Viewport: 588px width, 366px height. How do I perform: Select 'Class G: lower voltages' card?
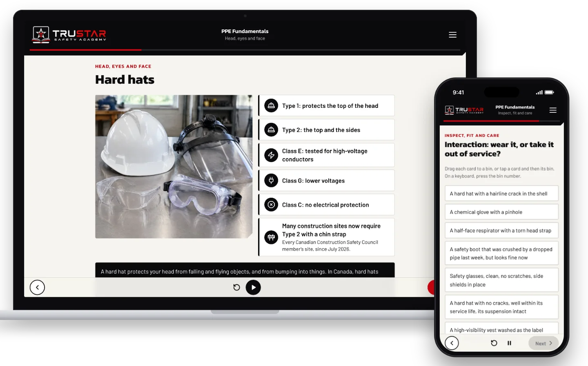(327, 181)
